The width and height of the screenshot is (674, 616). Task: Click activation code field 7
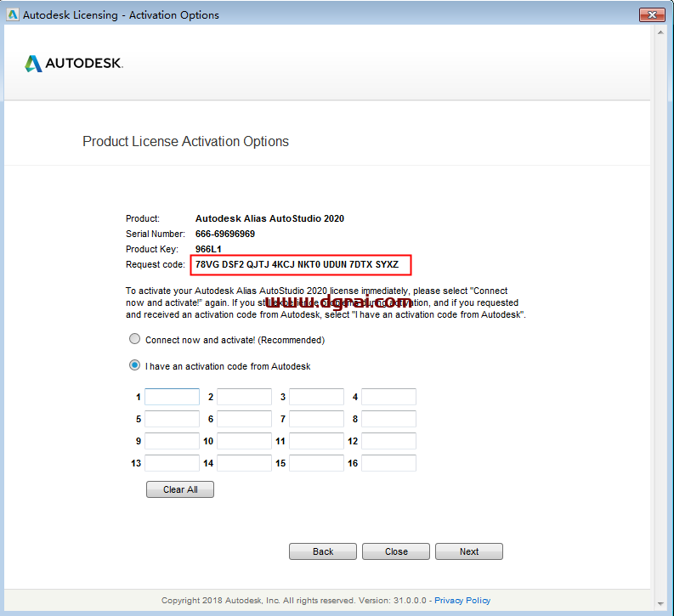pyautogui.click(x=316, y=419)
